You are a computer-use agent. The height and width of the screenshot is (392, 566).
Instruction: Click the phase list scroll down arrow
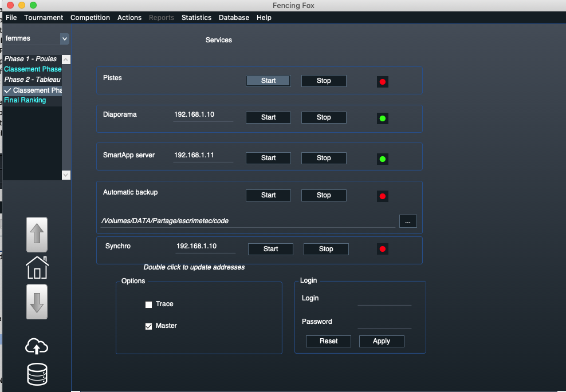coord(66,175)
